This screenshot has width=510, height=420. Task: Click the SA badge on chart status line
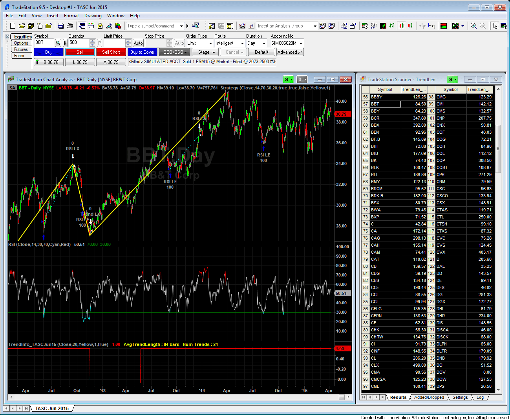point(13,88)
